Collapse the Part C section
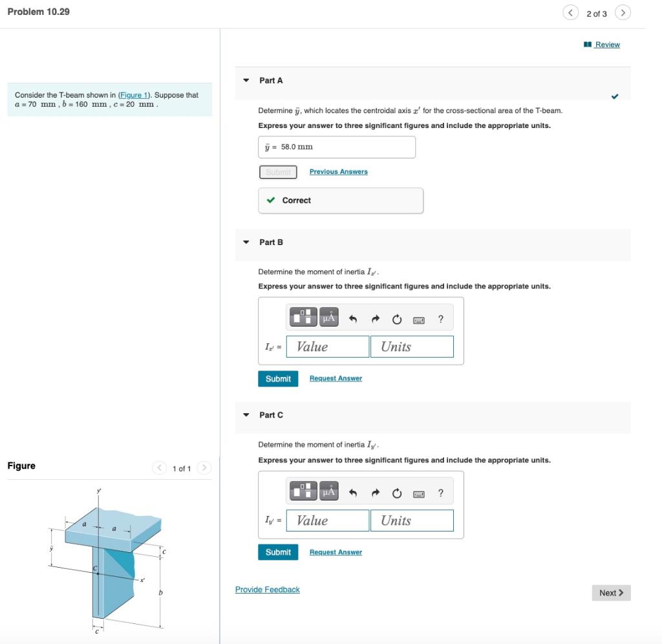 point(246,415)
